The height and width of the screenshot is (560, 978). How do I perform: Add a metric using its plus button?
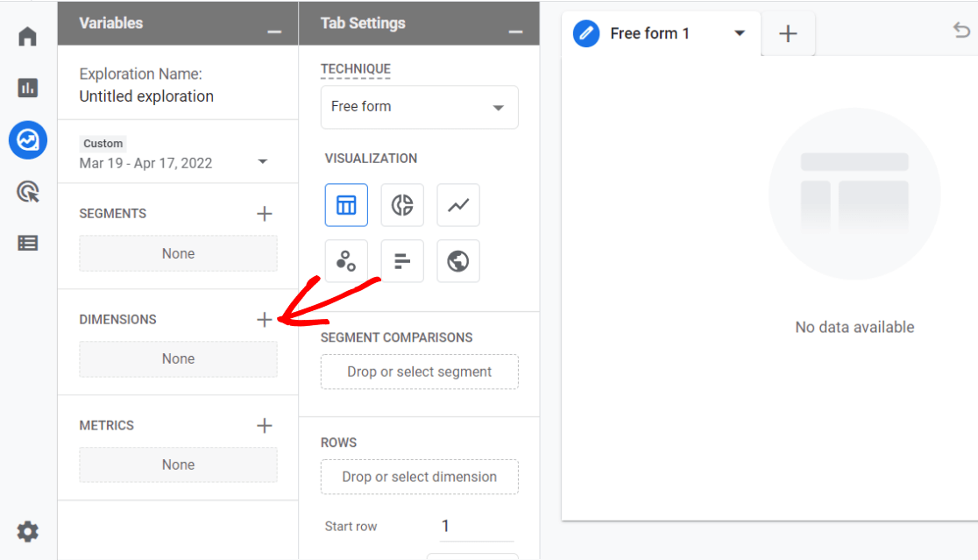(264, 425)
